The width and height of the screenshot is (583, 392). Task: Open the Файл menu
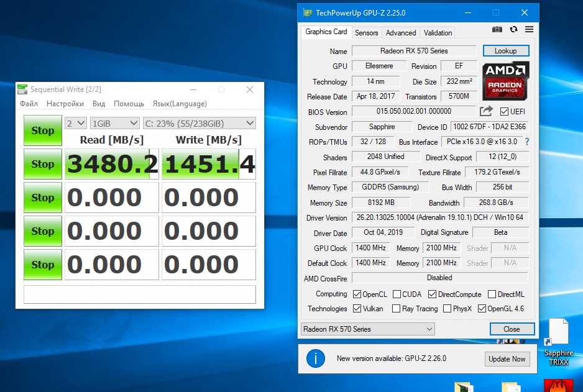click(x=29, y=104)
